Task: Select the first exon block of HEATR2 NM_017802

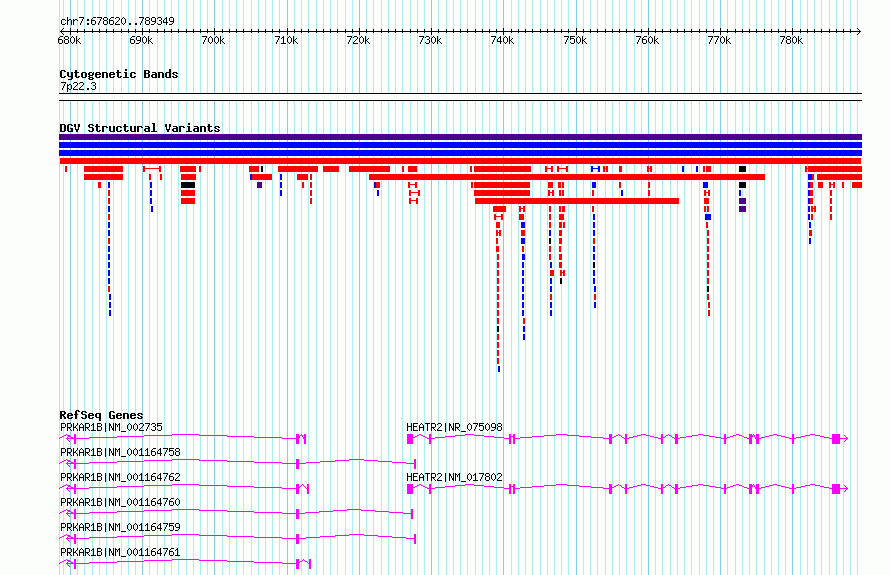Action: pos(410,489)
